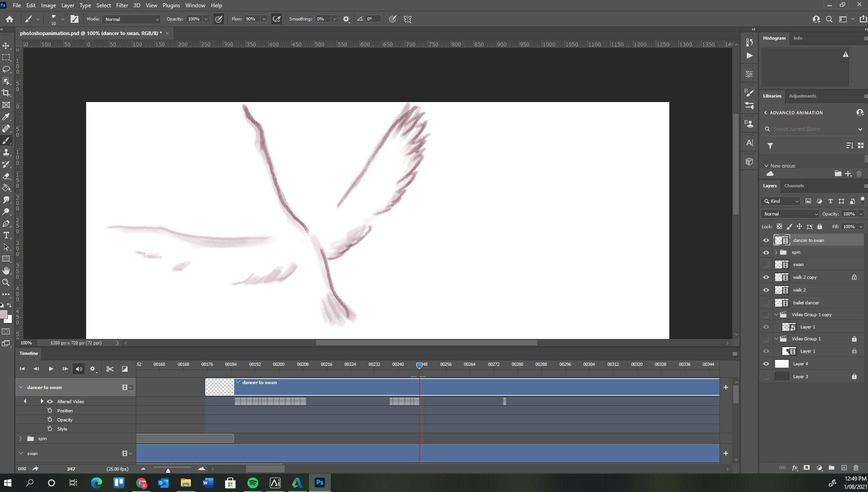Toggle symmetry paint butterfly icon

(408, 19)
